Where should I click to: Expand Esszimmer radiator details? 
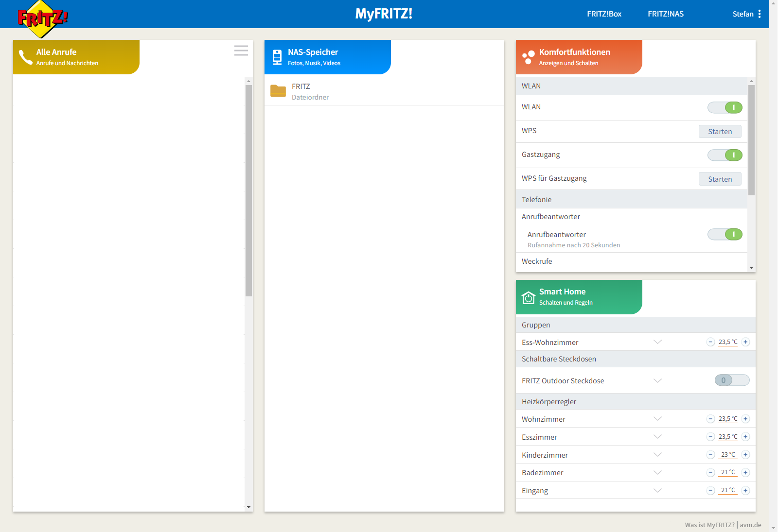point(658,437)
